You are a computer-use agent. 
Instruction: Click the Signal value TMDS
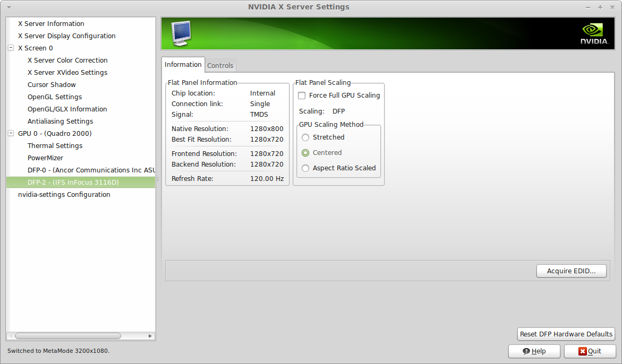[259, 115]
